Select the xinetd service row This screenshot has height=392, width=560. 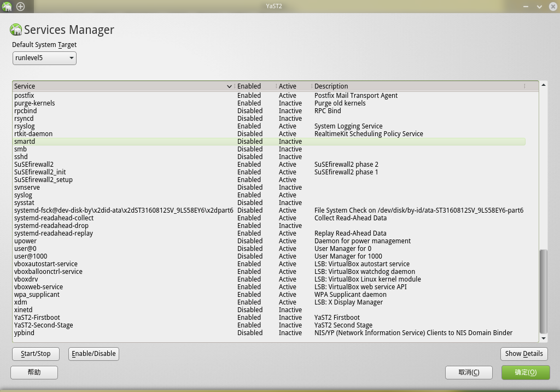(269, 310)
